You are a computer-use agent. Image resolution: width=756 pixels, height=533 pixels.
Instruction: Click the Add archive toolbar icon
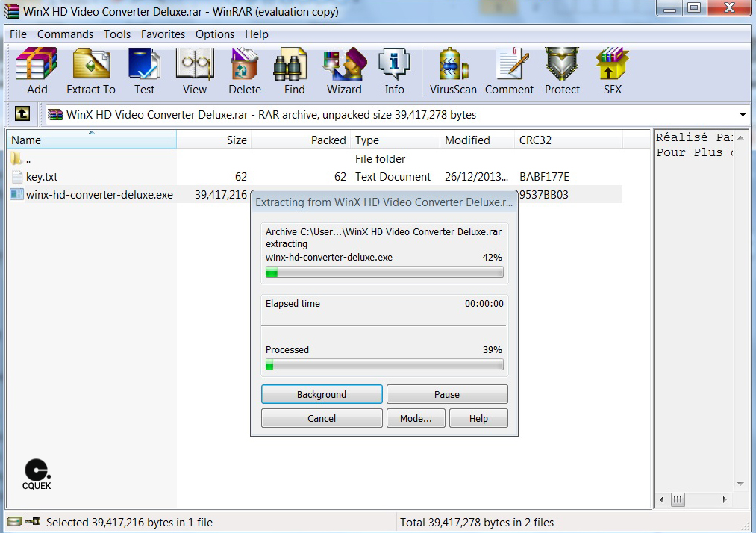click(37, 63)
